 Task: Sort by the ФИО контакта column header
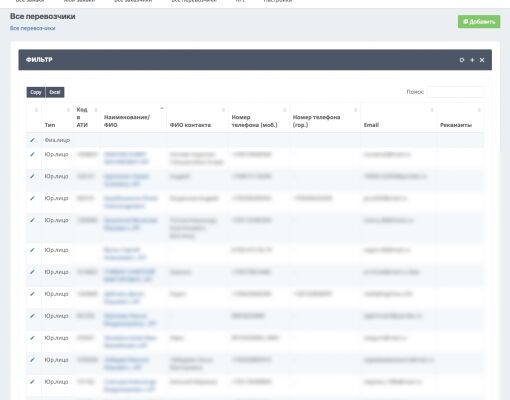pyautogui.click(x=197, y=117)
